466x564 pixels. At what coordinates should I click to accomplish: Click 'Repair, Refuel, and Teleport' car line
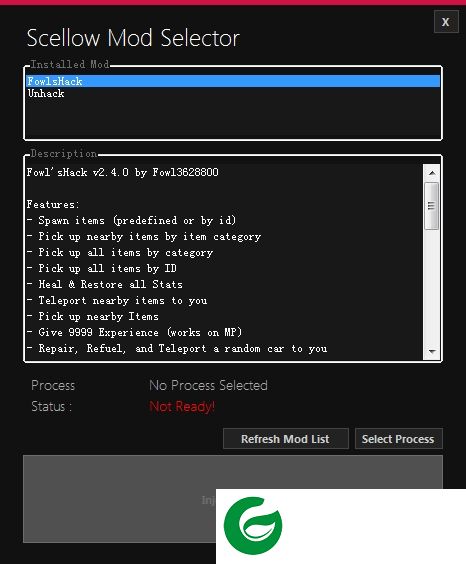pos(177,349)
